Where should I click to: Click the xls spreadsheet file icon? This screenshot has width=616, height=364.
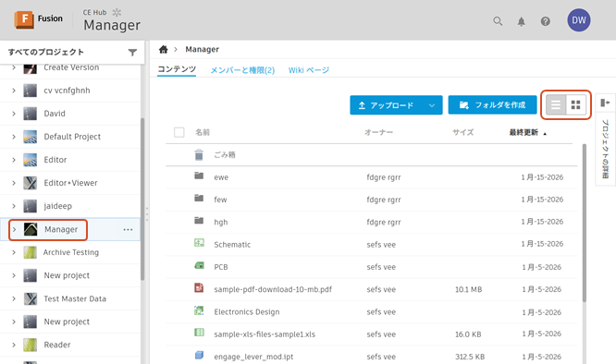click(x=199, y=333)
